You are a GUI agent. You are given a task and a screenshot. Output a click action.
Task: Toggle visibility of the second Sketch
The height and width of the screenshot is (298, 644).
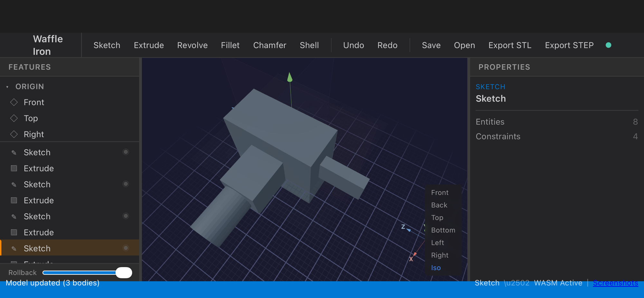coord(126,184)
